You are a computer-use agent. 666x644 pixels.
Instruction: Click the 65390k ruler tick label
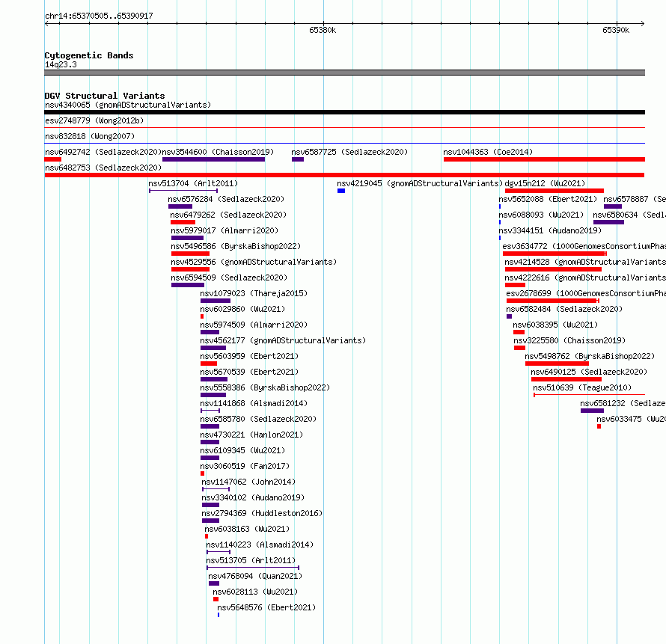pos(616,30)
